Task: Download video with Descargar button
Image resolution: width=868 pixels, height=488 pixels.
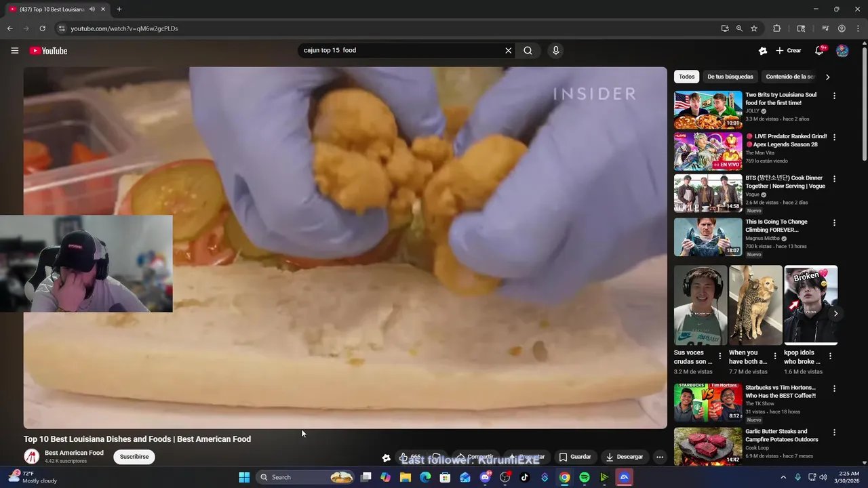Action: (624, 457)
